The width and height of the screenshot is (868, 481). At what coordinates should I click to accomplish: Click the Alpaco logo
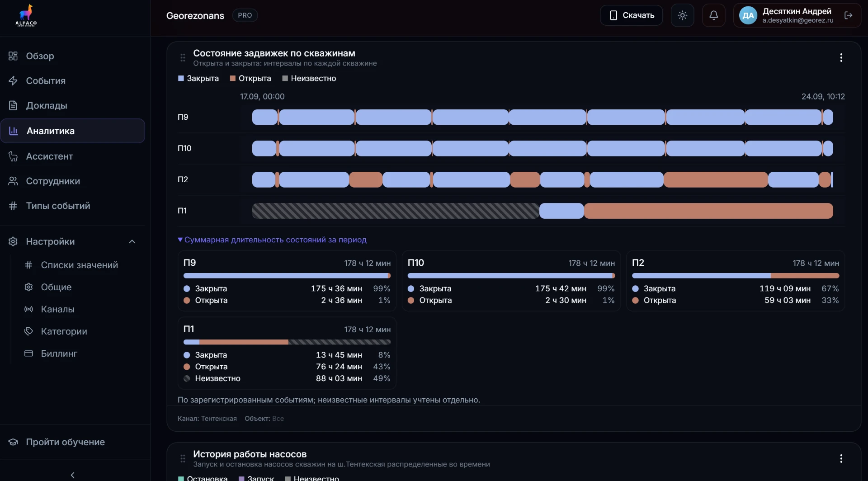point(26,16)
